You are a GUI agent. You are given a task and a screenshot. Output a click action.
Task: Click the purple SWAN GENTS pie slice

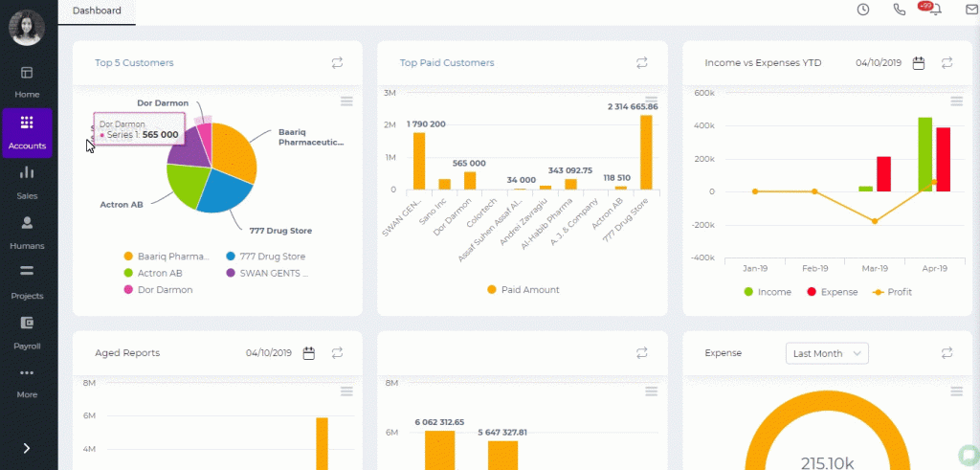coord(190,150)
